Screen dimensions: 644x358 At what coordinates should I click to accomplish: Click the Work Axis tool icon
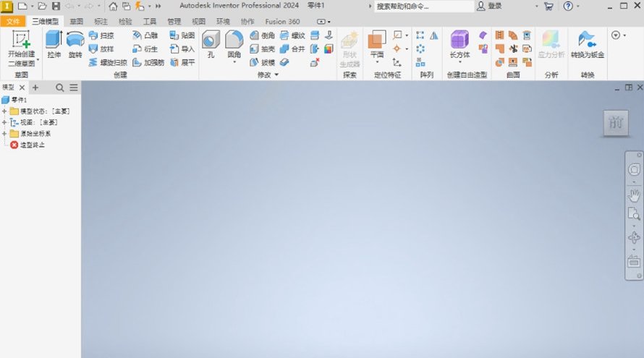(397, 35)
